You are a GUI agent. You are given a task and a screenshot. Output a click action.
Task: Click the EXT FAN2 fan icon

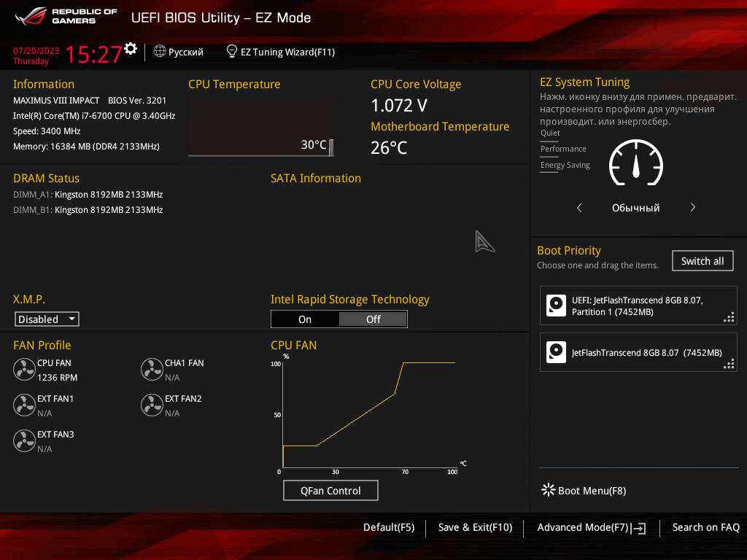tap(152, 405)
